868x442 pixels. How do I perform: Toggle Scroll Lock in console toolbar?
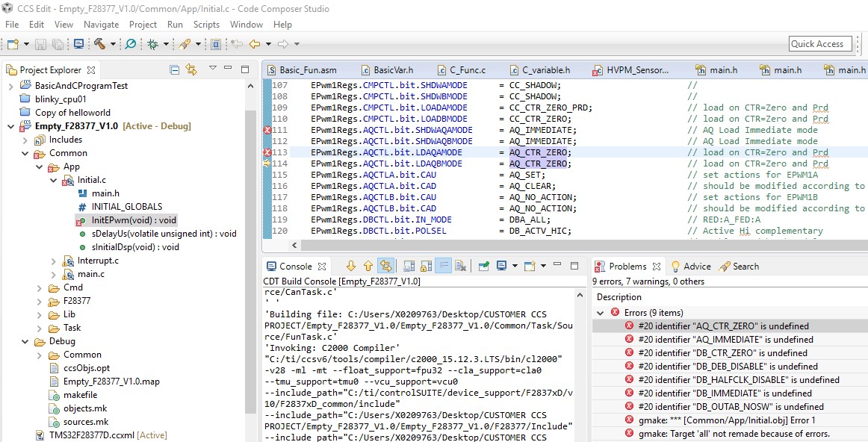(x=426, y=266)
